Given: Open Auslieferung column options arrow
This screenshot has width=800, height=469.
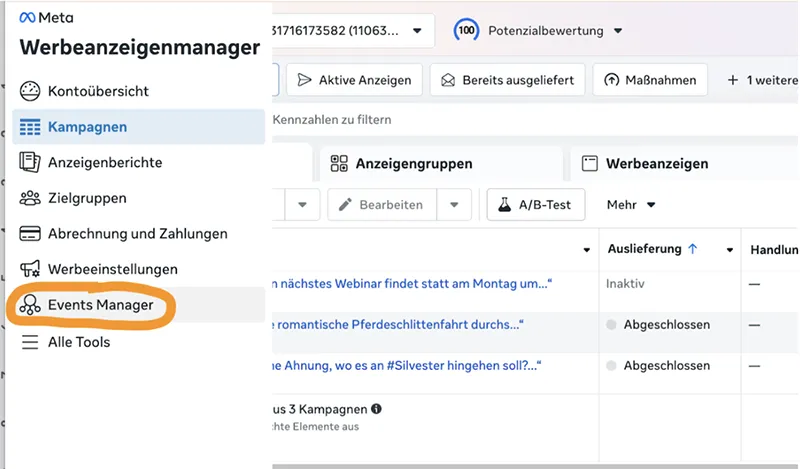Looking at the screenshot, I should [730, 250].
